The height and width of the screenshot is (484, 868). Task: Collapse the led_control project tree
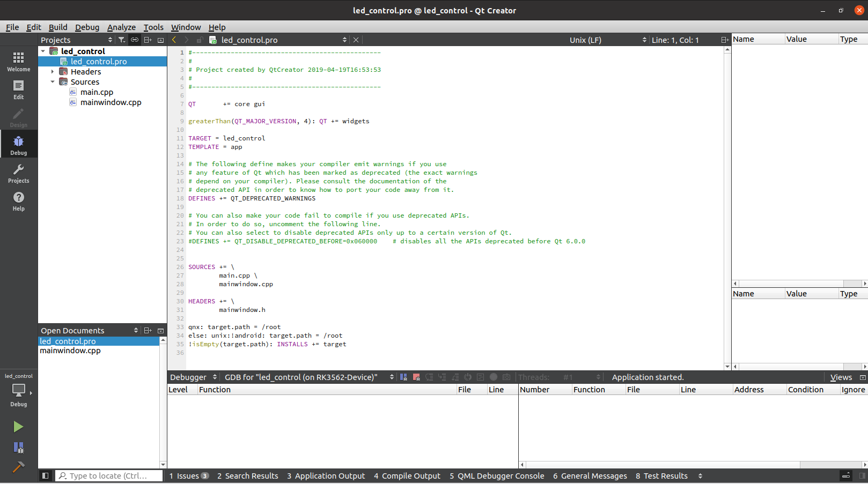[x=43, y=51]
